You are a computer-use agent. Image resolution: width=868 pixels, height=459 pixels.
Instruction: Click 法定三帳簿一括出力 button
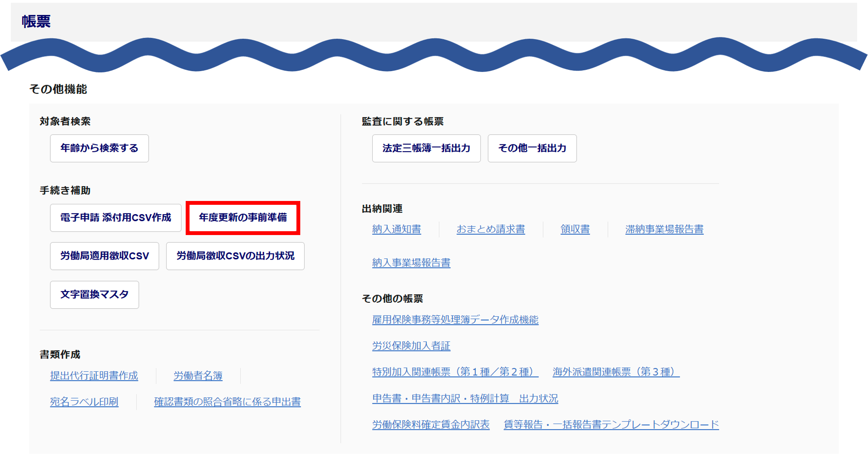point(426,148)
